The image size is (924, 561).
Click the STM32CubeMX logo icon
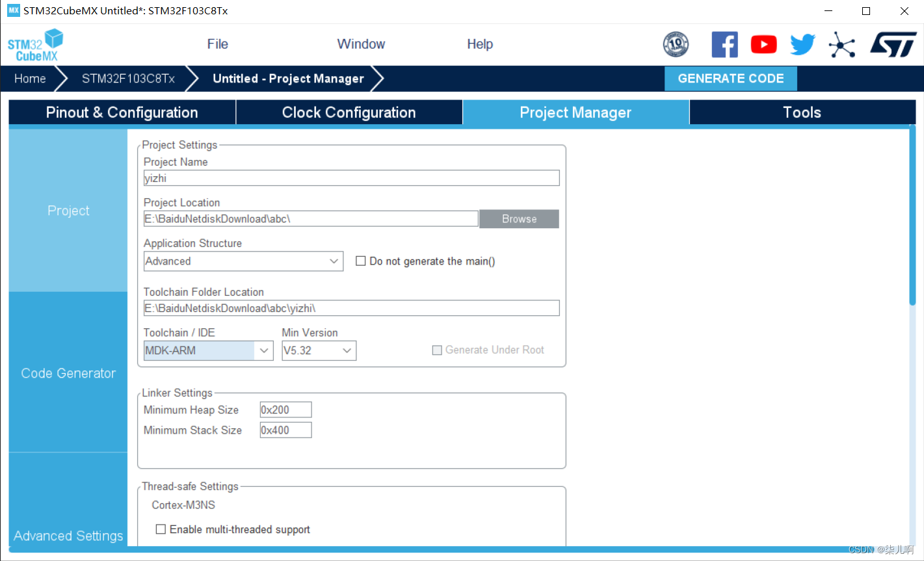[x=35, y=45]
